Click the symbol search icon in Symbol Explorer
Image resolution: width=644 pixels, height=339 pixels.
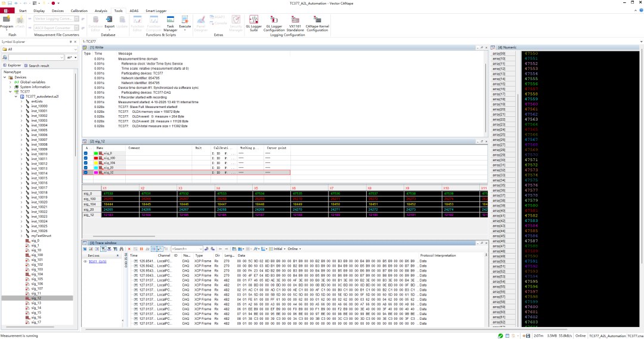pos(5,57)
